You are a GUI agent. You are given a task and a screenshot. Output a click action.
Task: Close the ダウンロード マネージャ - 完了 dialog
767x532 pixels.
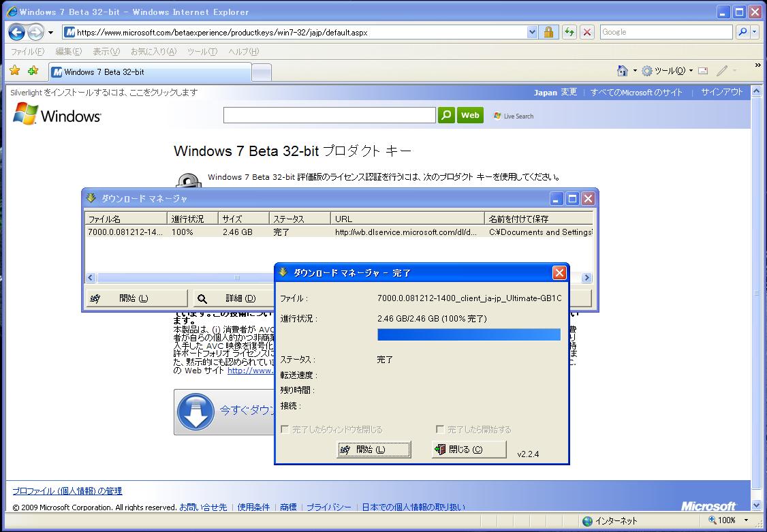[x=559, y=273]
